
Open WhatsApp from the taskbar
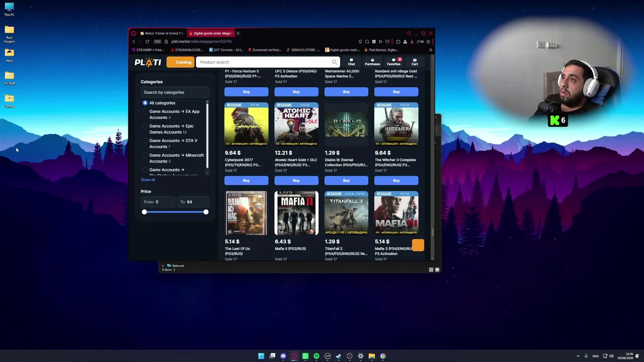(305, 356)
